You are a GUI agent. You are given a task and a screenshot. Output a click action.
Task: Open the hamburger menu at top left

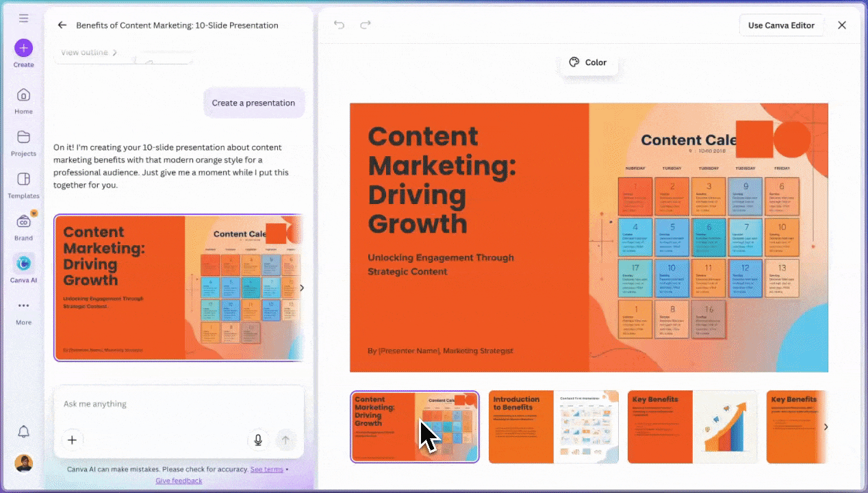(x=23, y=18)
